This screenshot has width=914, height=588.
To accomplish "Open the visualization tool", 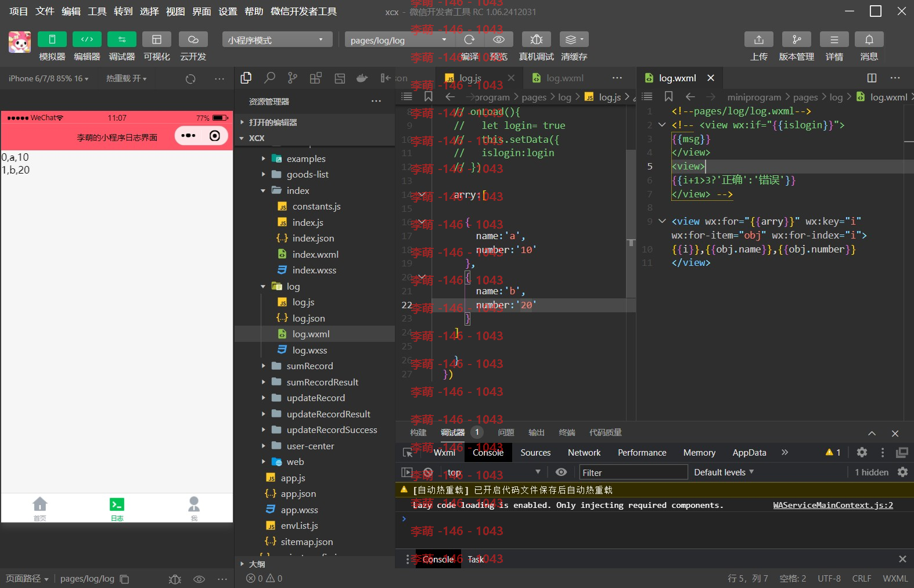I will (157, 39).
